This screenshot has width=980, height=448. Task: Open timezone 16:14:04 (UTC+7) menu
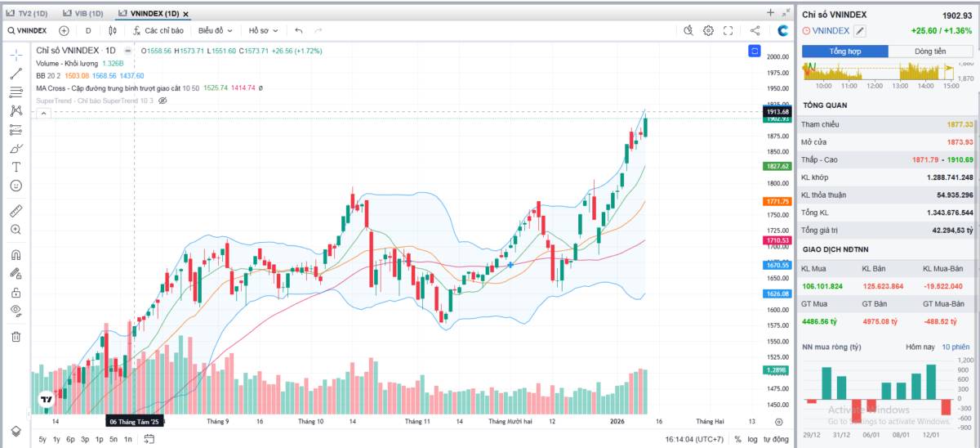tap(694, 440)
